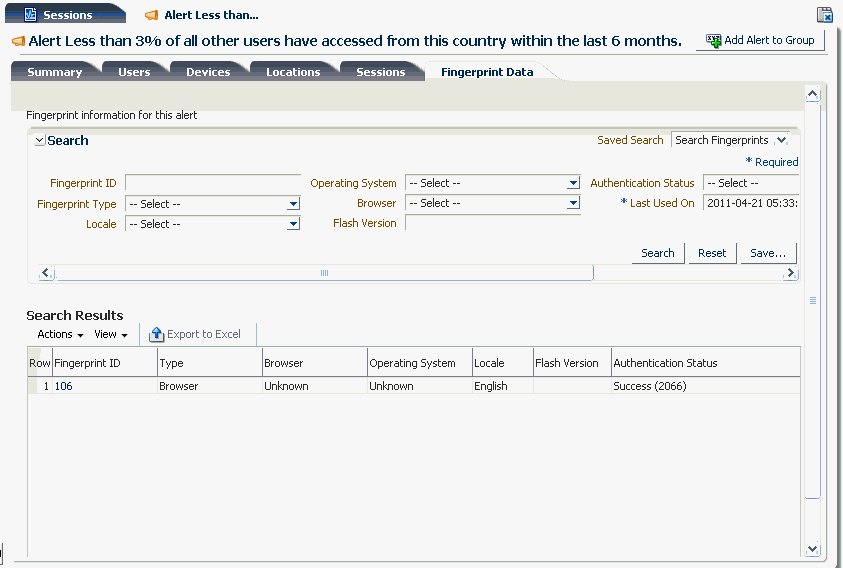Image resolution: width=843 pixels, height=568 pixels.
Task: Open the Authentication Status dropdown
Action: [x=751, y=183]
